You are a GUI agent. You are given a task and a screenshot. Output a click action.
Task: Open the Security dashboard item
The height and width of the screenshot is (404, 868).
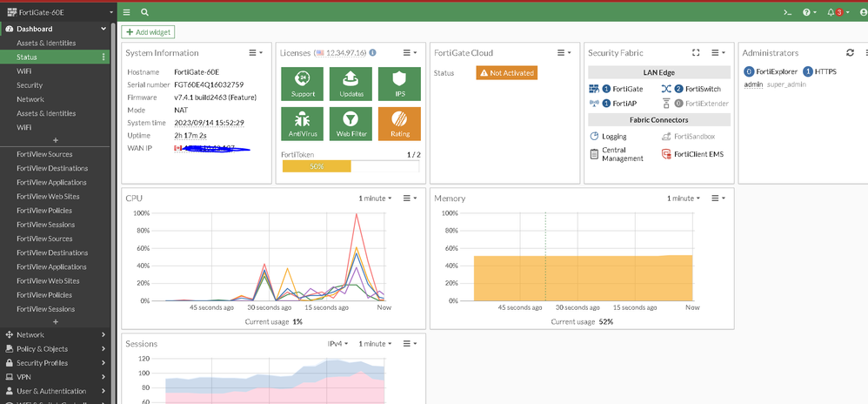tap(30, 85)
